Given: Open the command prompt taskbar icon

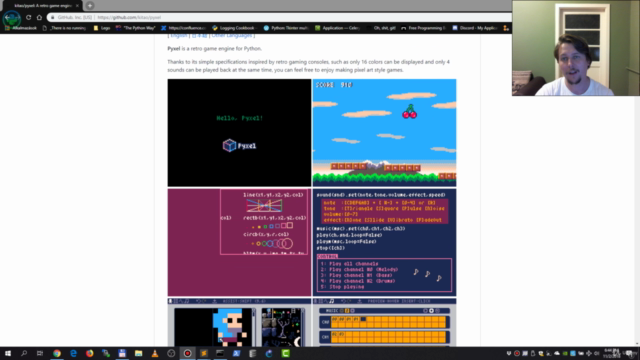Looking at the screenshot, I should pos(220,353).
